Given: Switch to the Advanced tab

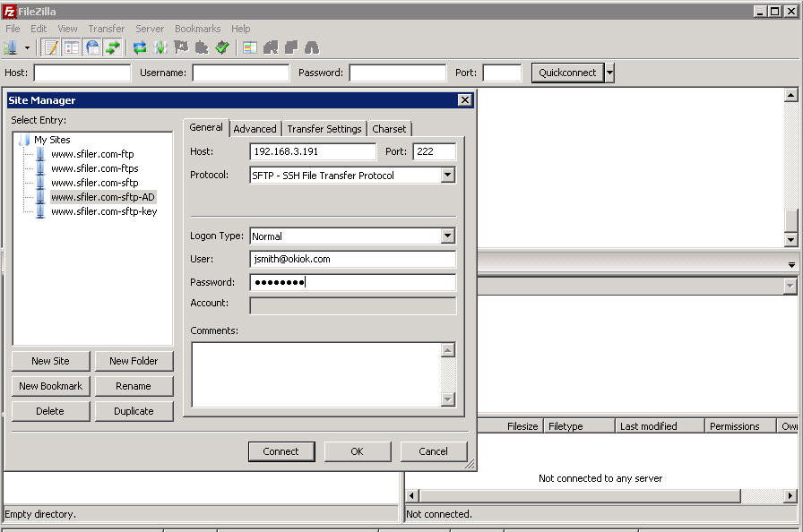Looking at the screenshot, I should click(255, 129).
